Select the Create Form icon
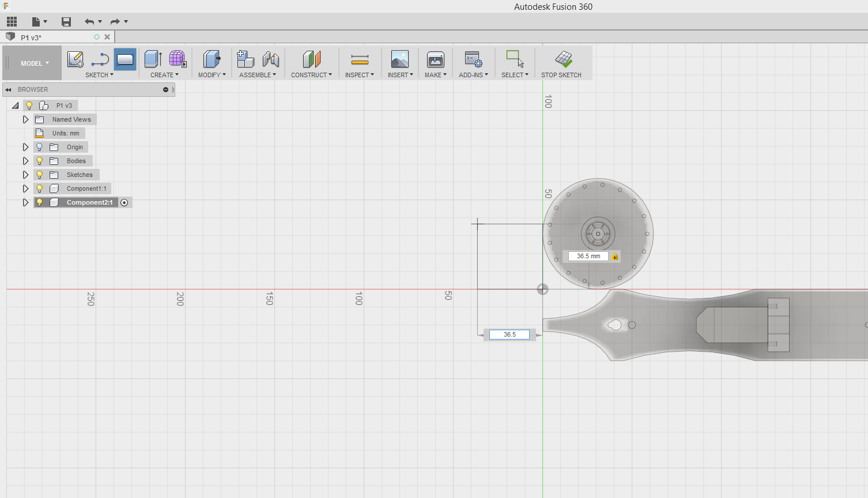Screen dimensions: 868x498 (x=178, y=59)
